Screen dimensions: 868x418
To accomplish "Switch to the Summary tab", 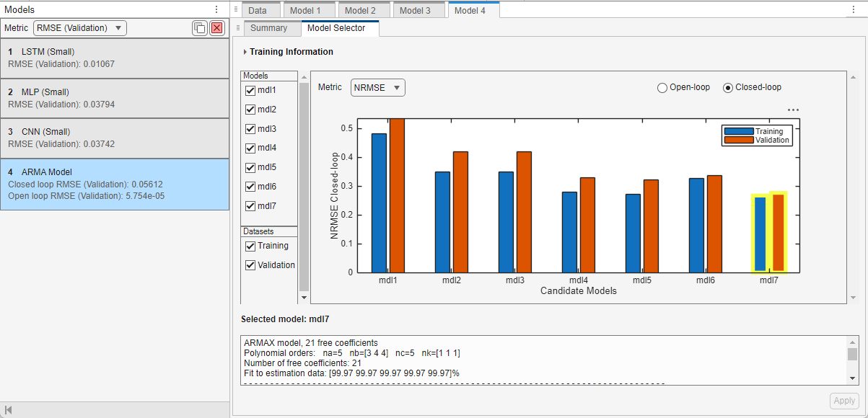I will click(x=268, y=28).
